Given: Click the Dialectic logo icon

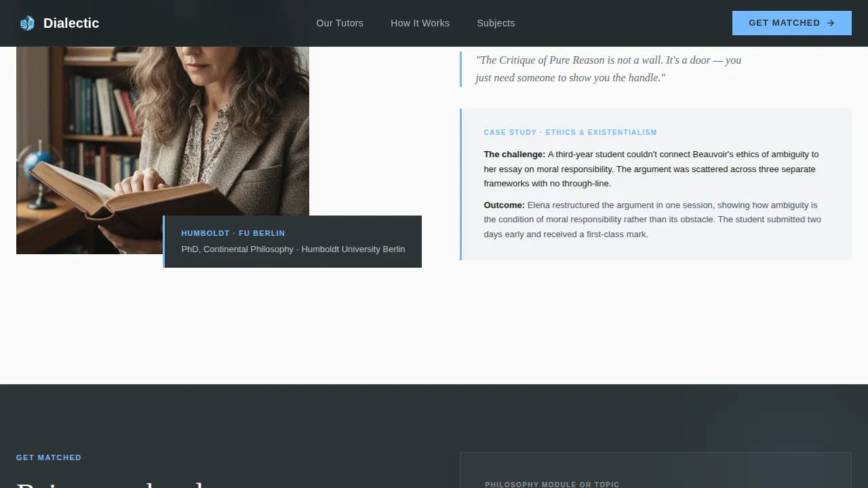Looking at the screenshot, I should pos(27,23).
